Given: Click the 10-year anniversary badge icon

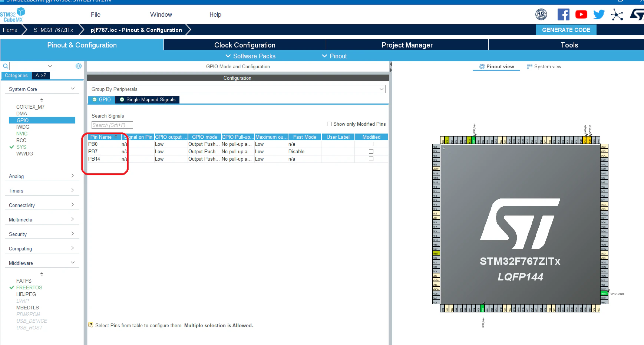Looking at the screenshot, I should click(x=541, y=14).
